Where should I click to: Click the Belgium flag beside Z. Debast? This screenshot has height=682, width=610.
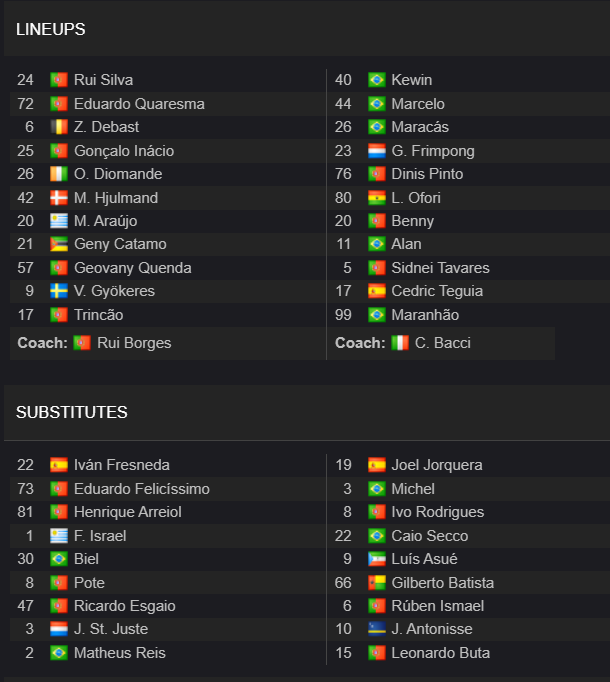tap(59, 127)
